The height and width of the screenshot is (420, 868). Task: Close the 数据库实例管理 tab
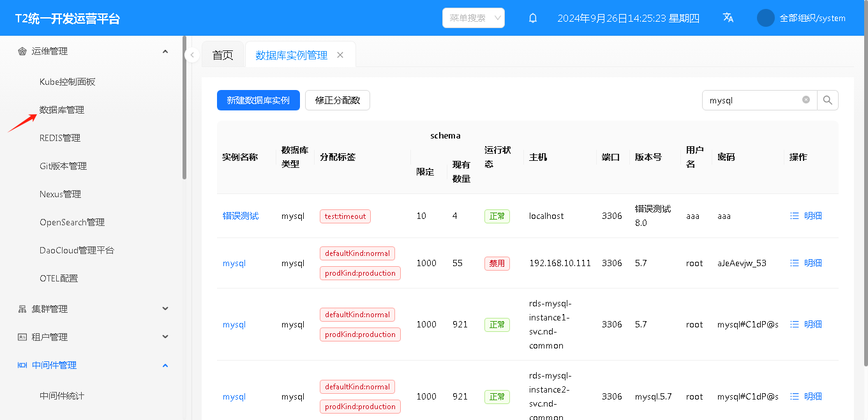[340, 56]
